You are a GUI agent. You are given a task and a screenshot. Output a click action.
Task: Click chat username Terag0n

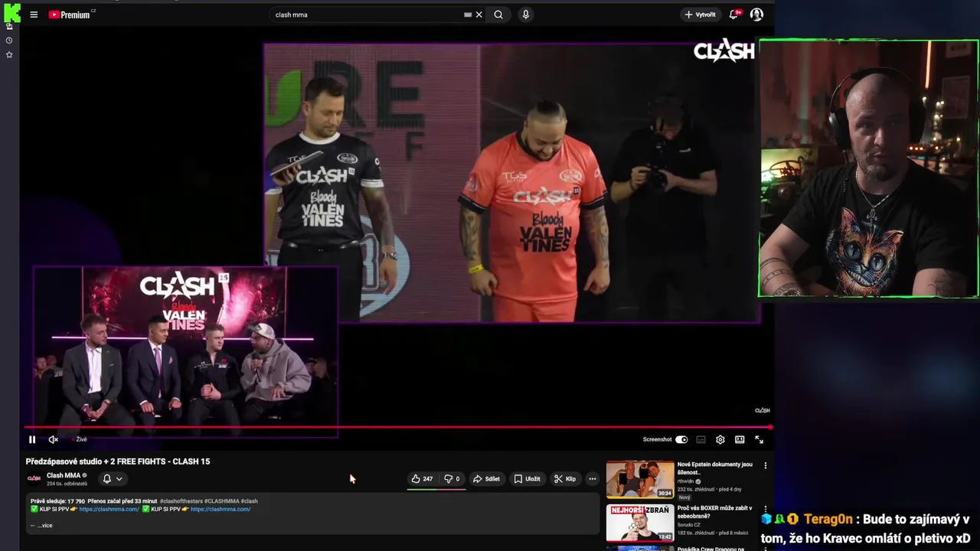coord(827,520)
